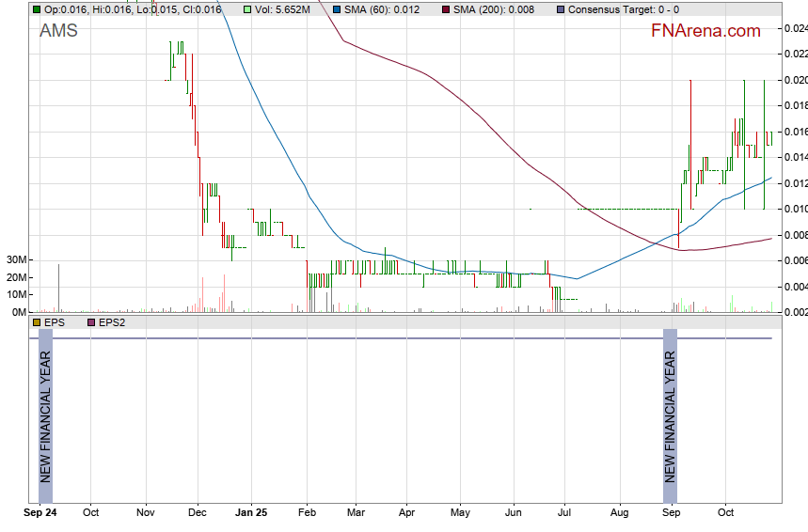Click the SMA (200): 0.008 legend text

click(x=494, y=9)
